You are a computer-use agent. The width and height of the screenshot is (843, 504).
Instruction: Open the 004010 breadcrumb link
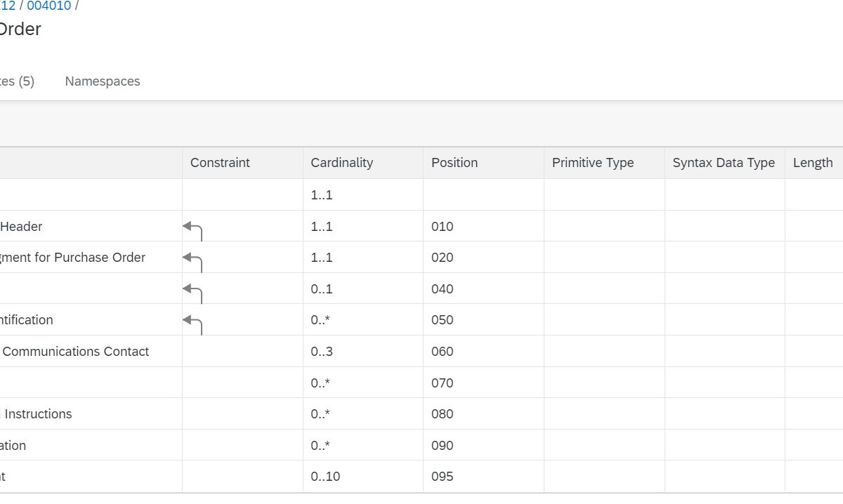[48, 6]
